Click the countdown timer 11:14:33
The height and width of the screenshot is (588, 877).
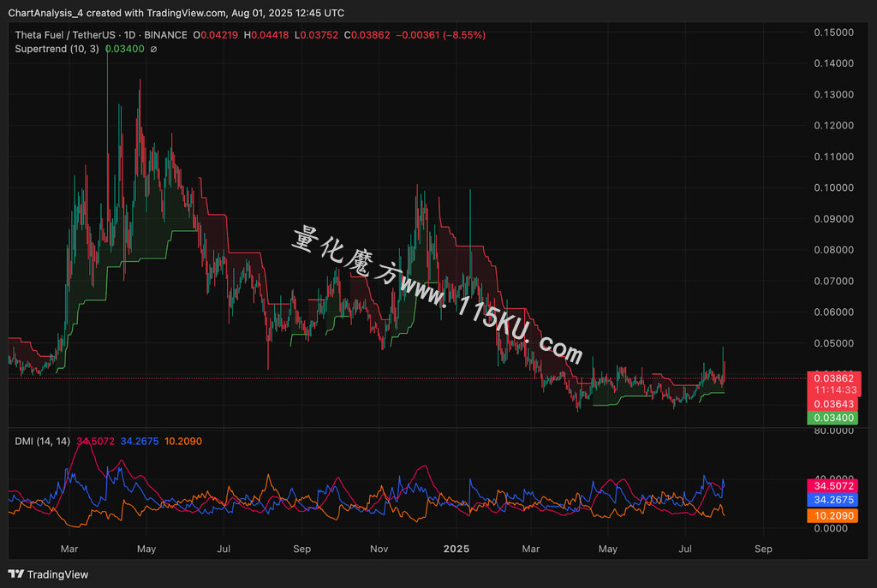[835, 390]
